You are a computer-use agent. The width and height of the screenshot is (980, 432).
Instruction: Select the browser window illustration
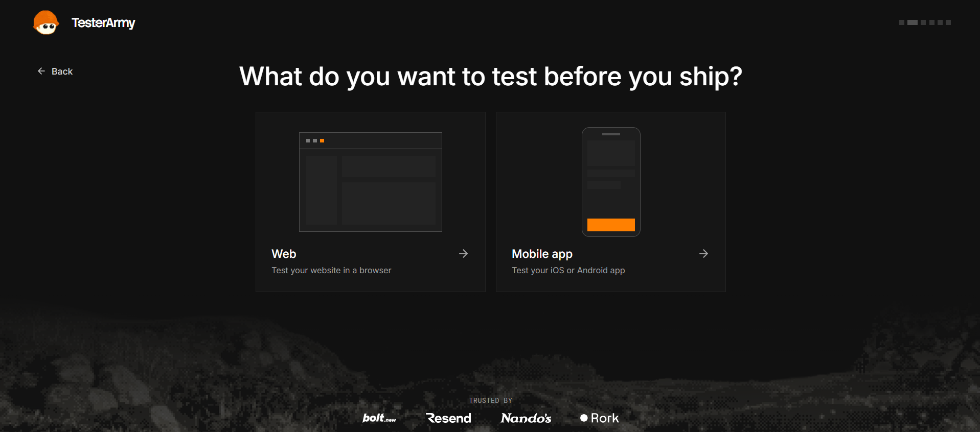coord(371,182)
